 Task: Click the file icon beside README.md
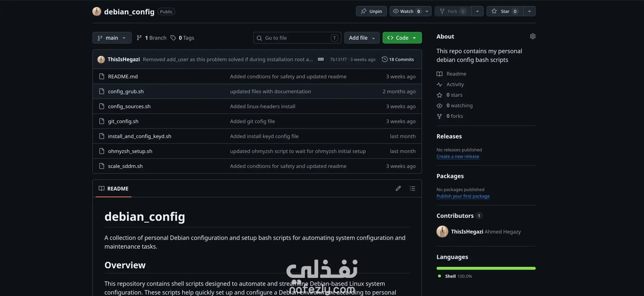[102, 76]
